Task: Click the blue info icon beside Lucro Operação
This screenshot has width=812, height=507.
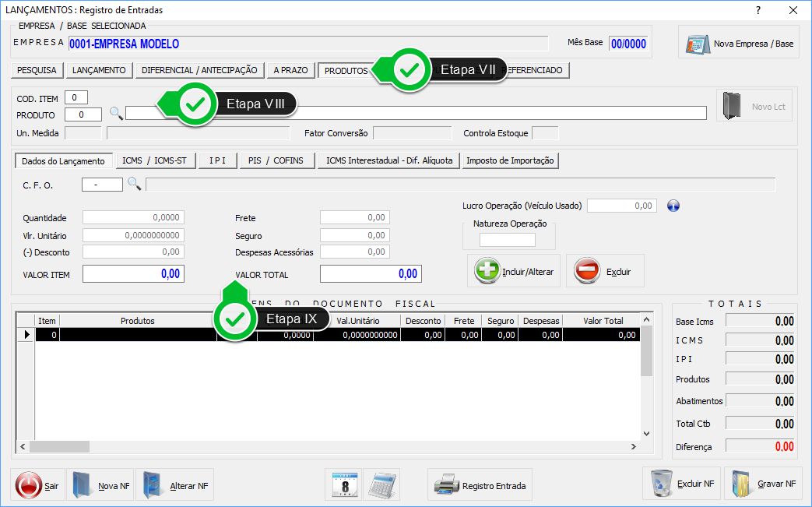Action: pos(674,206)
